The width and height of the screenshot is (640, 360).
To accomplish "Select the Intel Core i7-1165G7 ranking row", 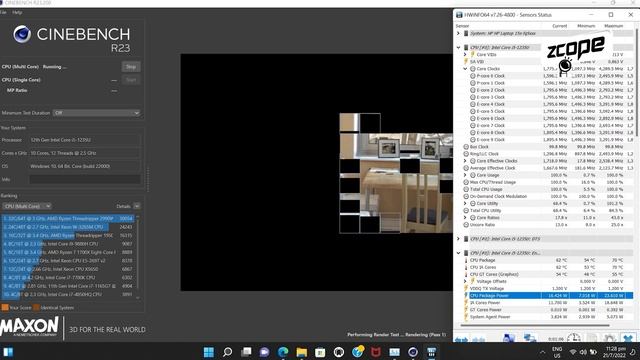I will point(68,286).
